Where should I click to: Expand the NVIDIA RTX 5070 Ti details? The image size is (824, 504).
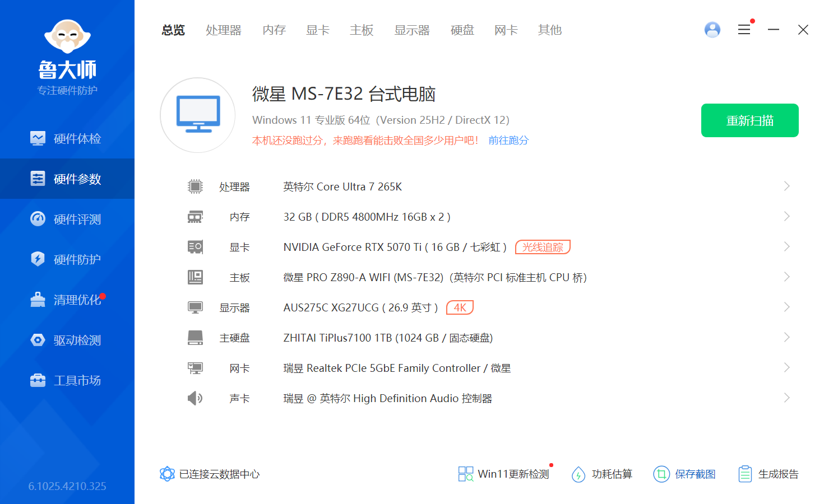786,246
